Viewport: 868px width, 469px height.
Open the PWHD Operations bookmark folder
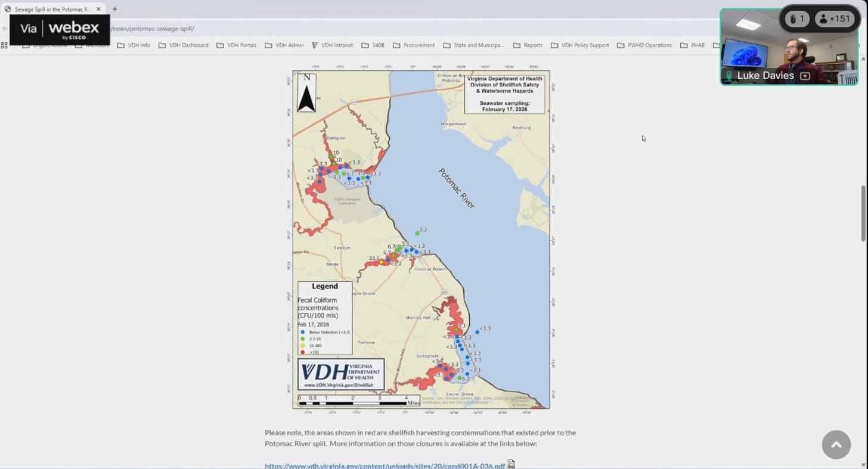[644, 45]
